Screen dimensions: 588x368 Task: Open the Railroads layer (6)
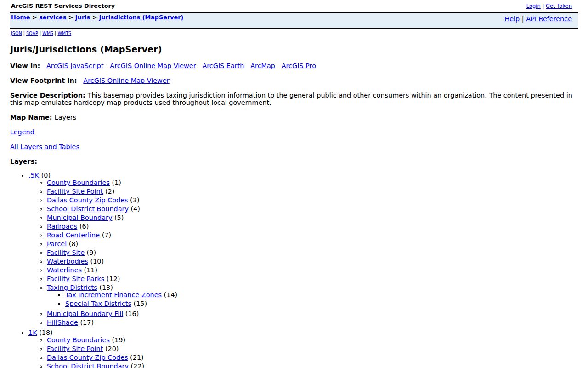(62, 226)
